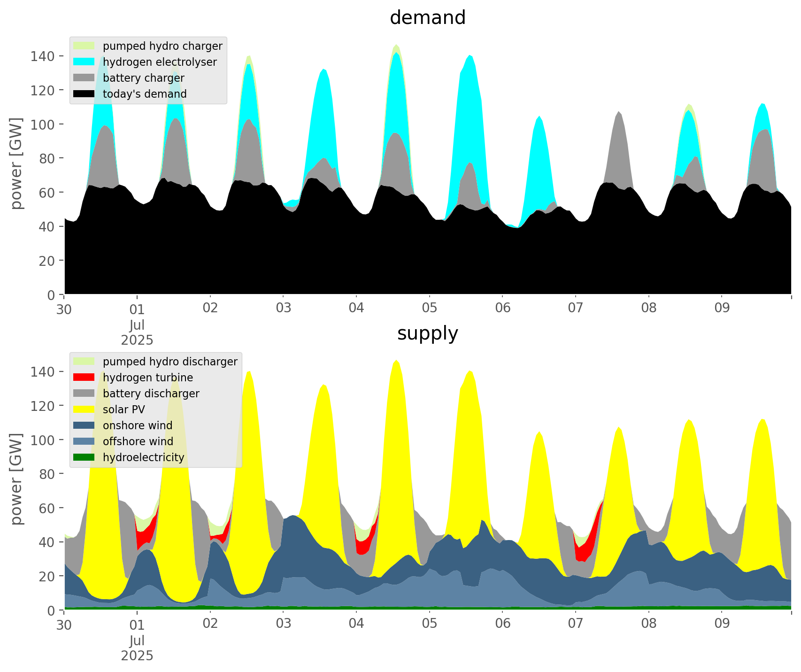The height and width of the screenshot is (672, 801).
Task: Click 'Jul 2025' label below demand chart
Action: 137,332
